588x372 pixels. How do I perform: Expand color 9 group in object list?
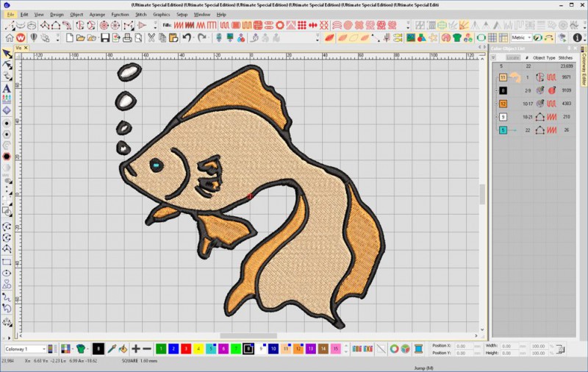[x=496, y=117]
